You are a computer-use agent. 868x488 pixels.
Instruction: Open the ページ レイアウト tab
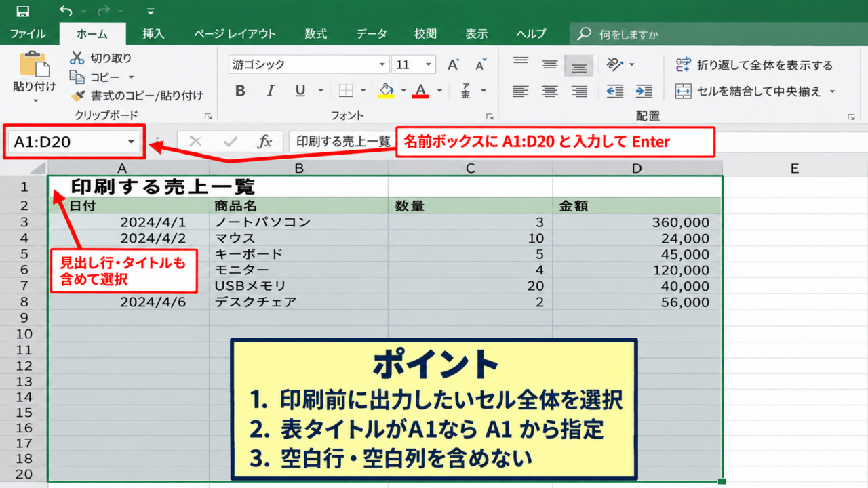(235, 34)
